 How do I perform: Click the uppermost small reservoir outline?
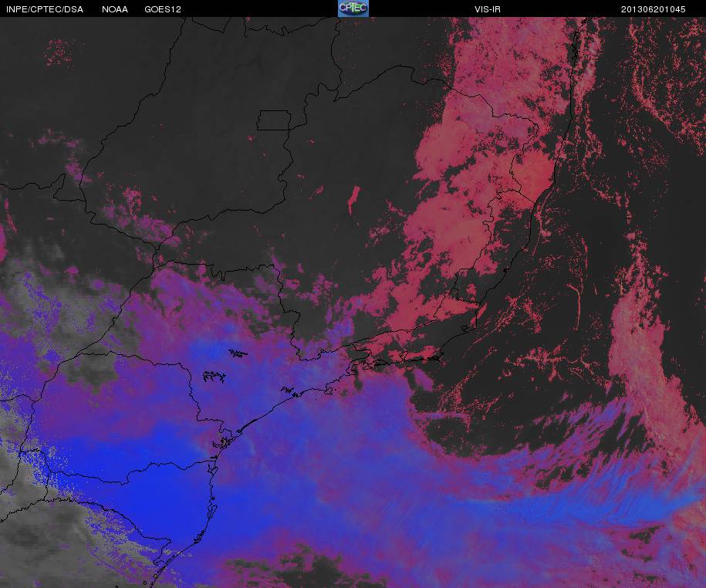(238, 353)
